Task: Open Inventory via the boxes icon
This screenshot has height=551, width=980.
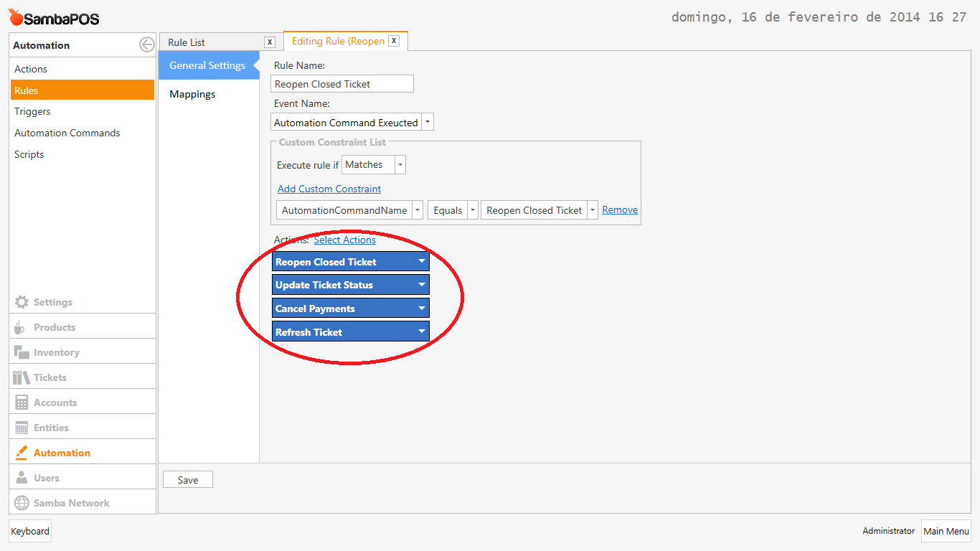Action: tap(22, 352)
